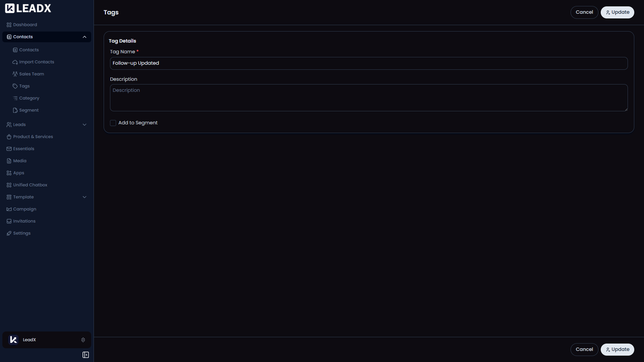This screenshot has width=644, height=362.
Task: Select Product & Services in sidebar
Action: [x=33, y=137]
